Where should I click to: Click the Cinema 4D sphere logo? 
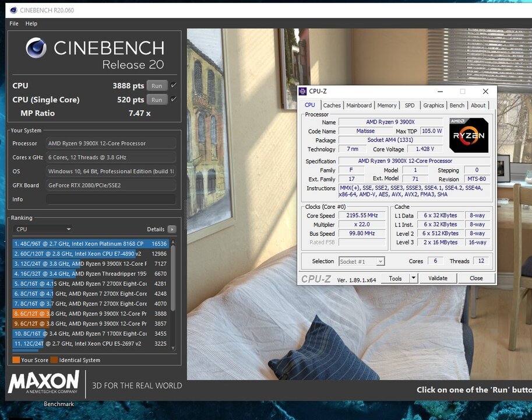36,47
